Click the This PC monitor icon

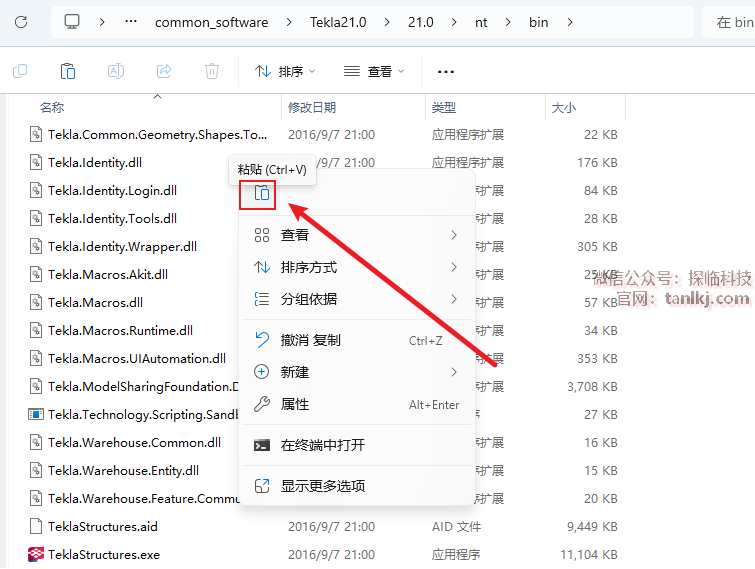click(72, 22)
